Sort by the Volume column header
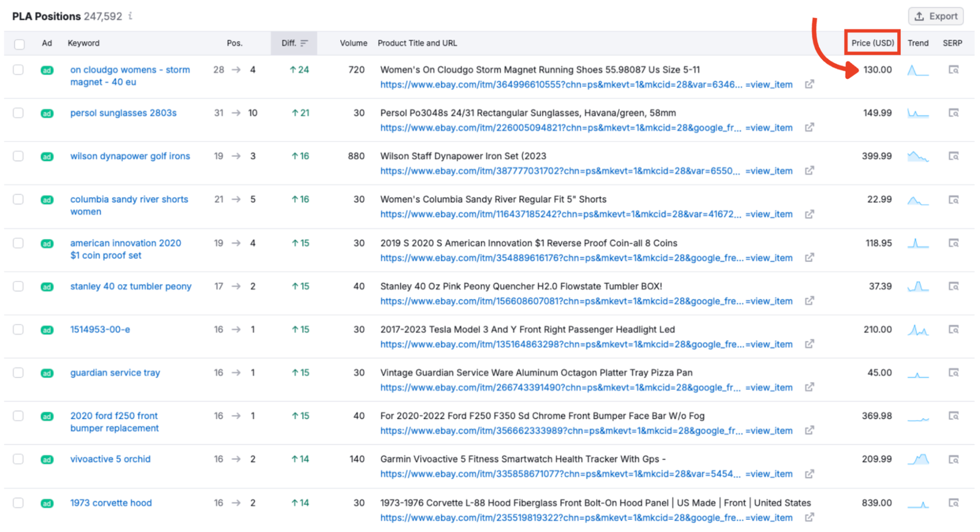The width and height of the screenshot is (980, 532). click(353, 43)
